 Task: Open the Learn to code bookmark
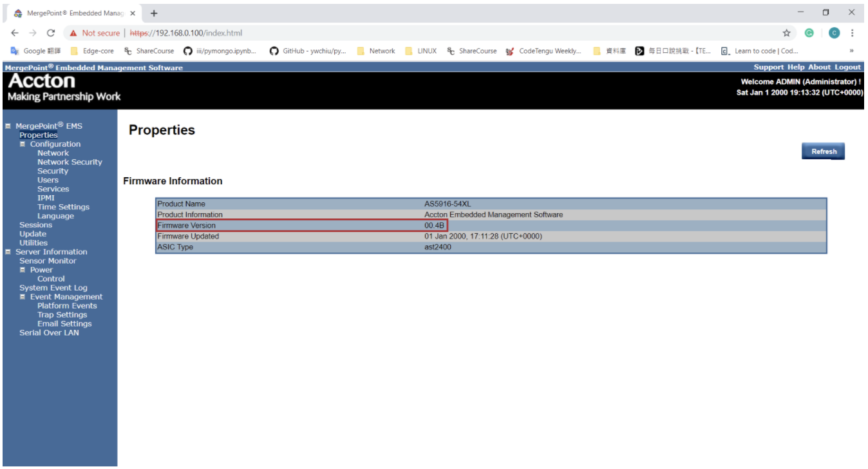tap(760, 51)
